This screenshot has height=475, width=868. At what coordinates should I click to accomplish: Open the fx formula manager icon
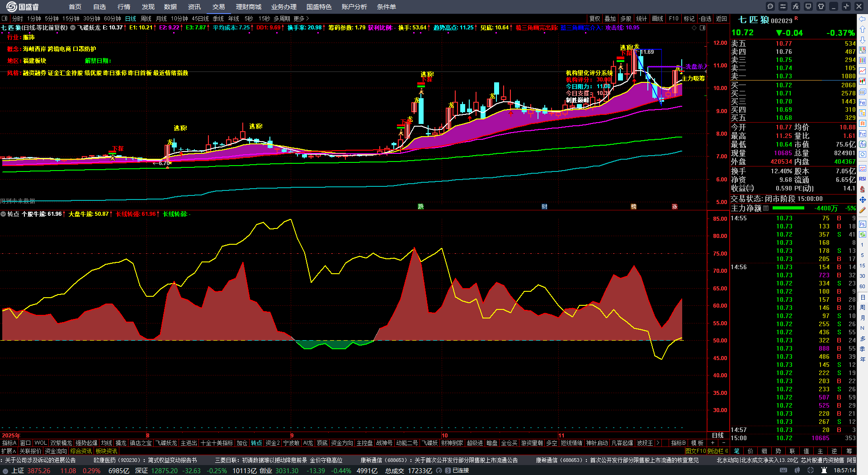click(796, 6)
